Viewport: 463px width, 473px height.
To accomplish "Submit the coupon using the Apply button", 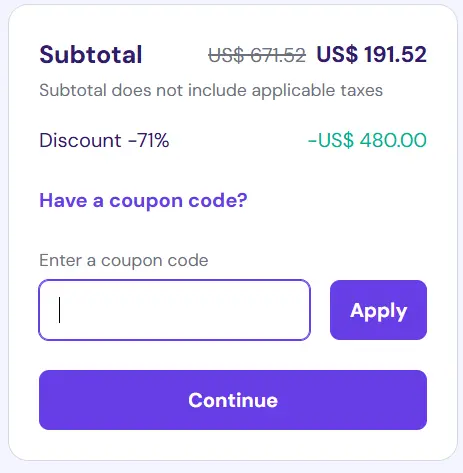I will [378, 310].
